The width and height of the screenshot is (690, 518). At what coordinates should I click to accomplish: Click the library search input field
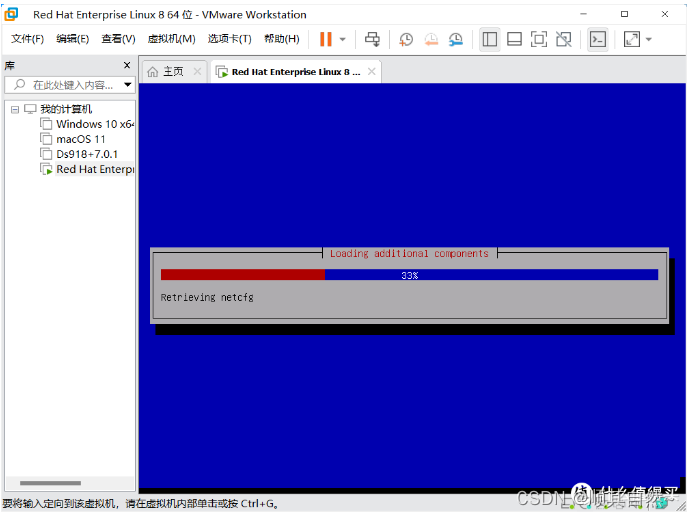pos(70,84)
